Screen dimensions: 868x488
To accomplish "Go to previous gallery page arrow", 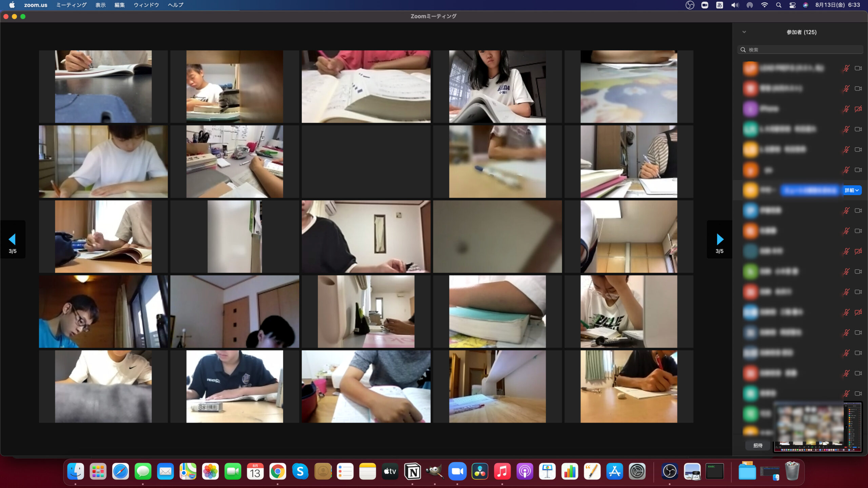I will (x=12, y=239).
